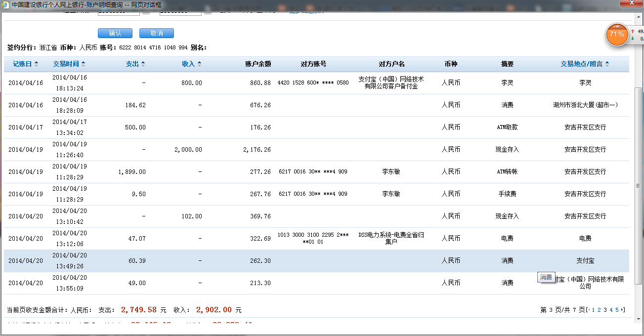Click the sort arrows beside 交易时间
Image resolution: width=644 pixels, height=336 pixels.
pos(83,64)
